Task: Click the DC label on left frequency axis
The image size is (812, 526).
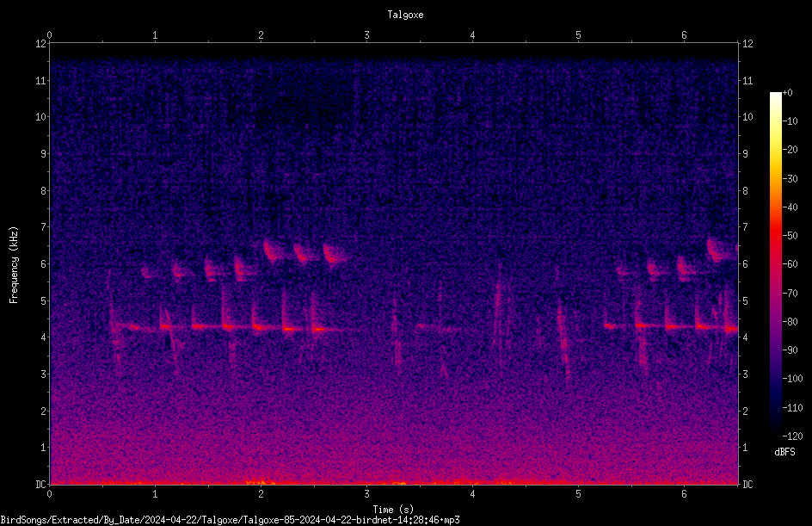Action: click(x=41, y=485)
